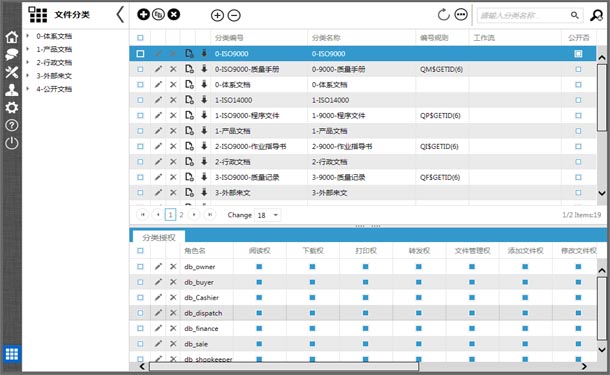Go to the next page button
This screenshot has height=375, width=610.
194,214
